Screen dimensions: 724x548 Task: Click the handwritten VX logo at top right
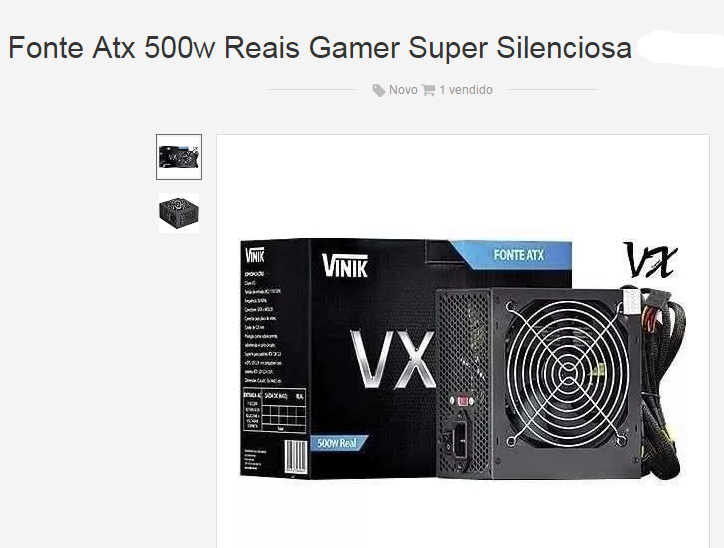tap(650, 260)
